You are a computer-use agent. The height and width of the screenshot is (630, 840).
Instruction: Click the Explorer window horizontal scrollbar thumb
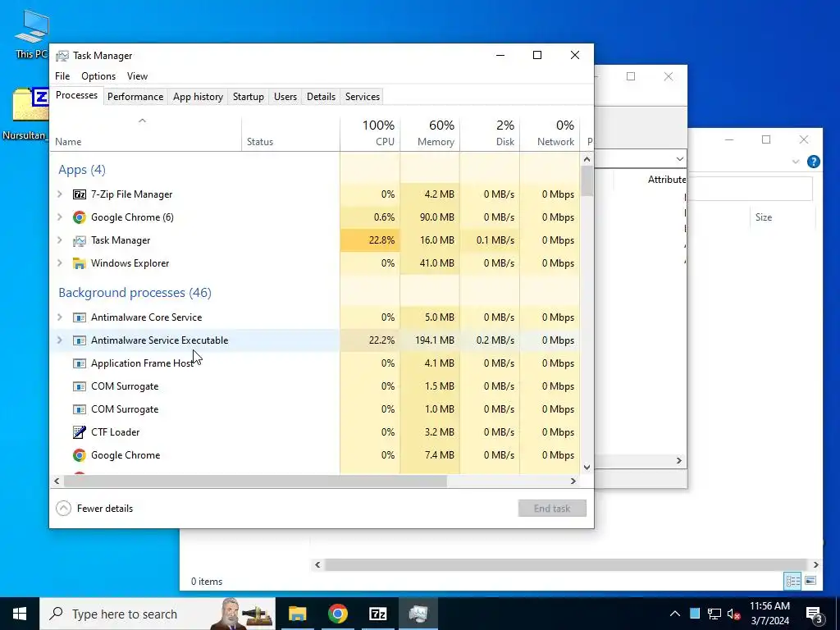point(566,564)
